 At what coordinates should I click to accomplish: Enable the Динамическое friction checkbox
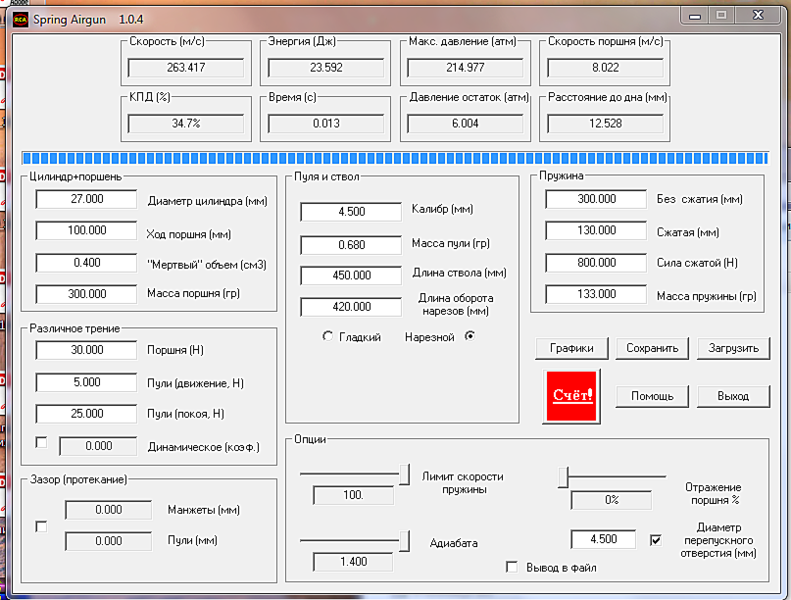point(41,443)
